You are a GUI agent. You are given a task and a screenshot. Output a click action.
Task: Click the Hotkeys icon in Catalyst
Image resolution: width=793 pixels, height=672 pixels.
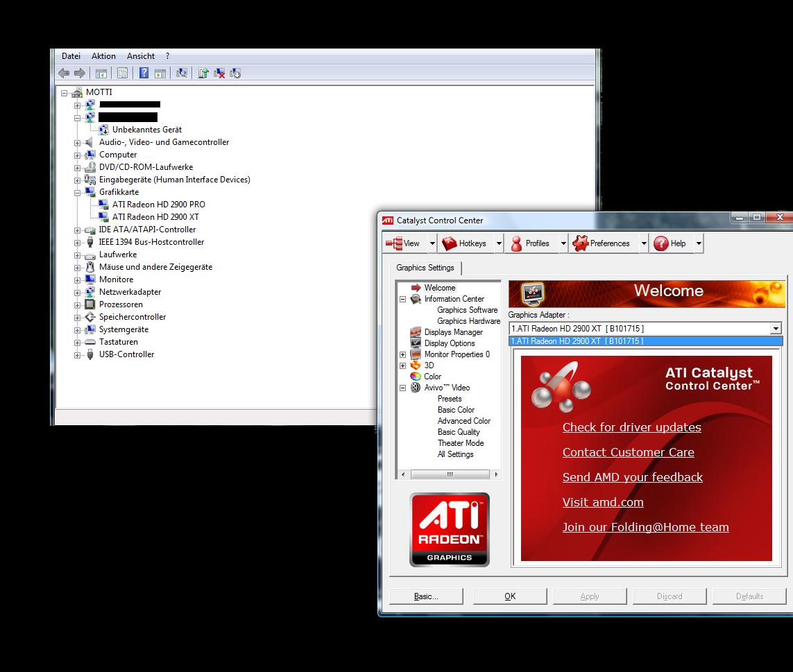tap(449, 243)
